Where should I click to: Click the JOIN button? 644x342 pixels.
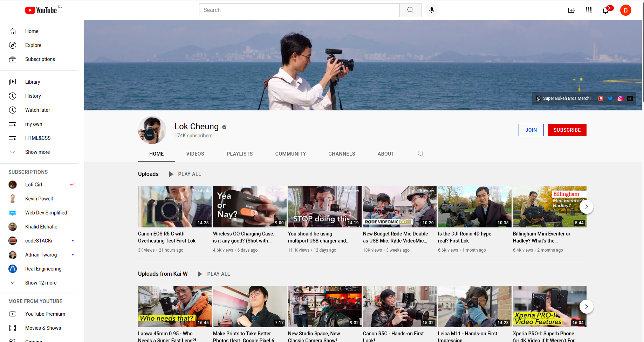click(531, 130)
